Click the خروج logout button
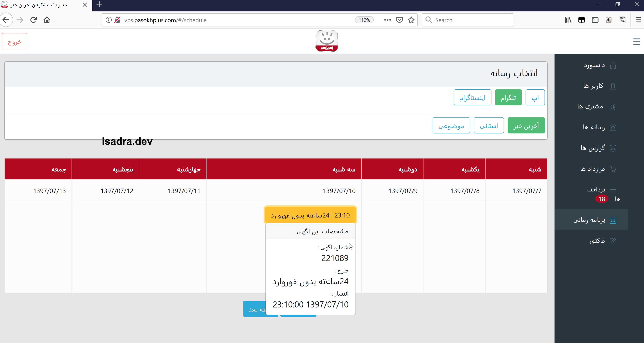The height and width of the screenshot is (343, 644). tap(15, 41)
